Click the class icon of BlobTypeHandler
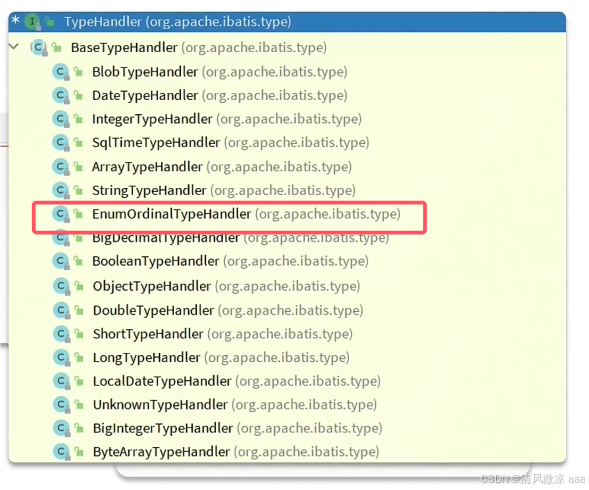 tap(60, 72)
